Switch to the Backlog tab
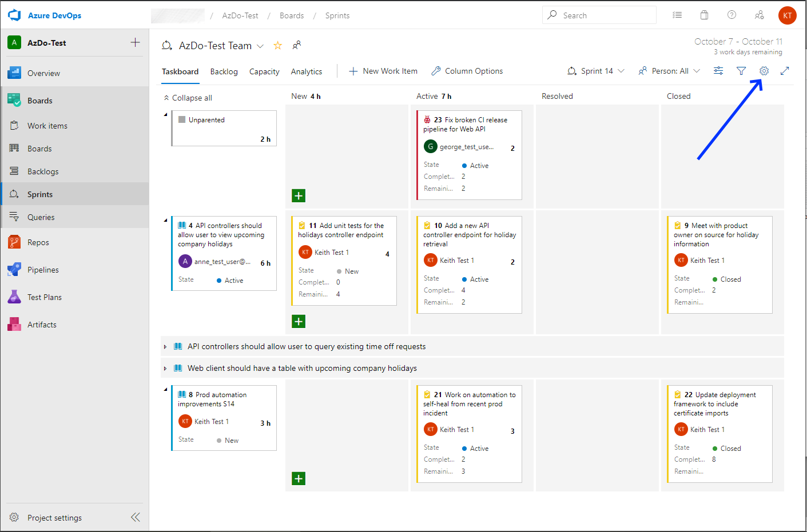 (224, 71)
